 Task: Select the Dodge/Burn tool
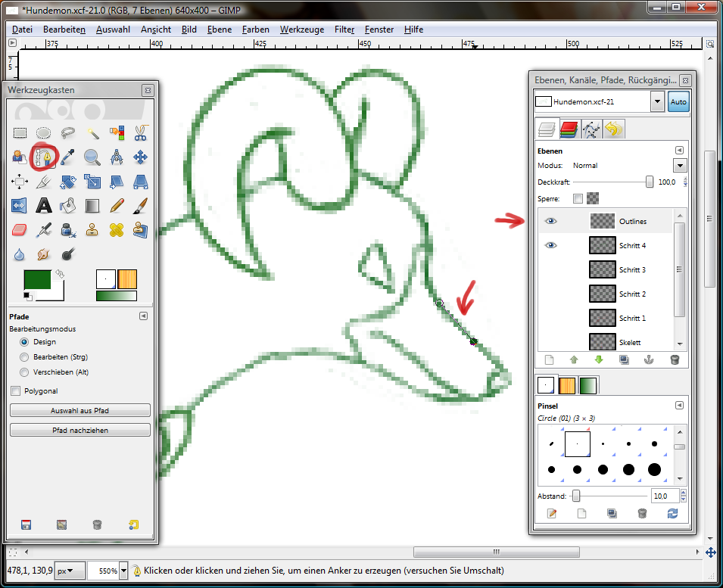(x=68, y=254)
